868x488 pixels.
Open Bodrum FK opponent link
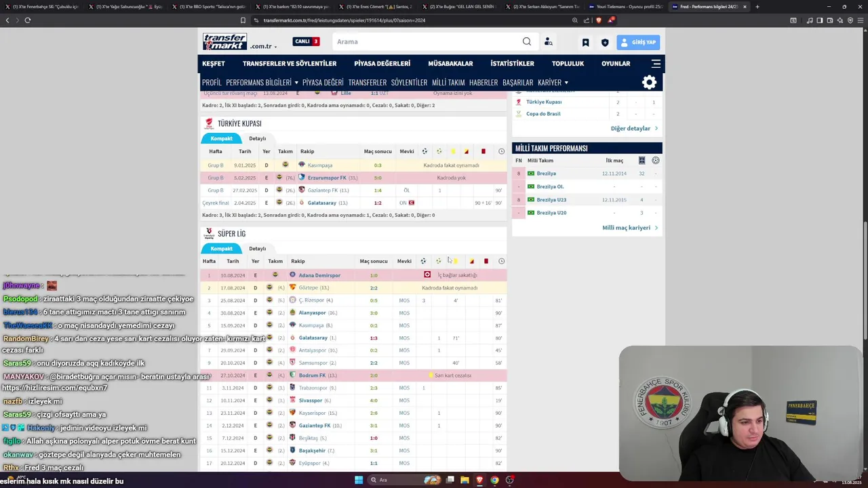[x=312, y=375]
